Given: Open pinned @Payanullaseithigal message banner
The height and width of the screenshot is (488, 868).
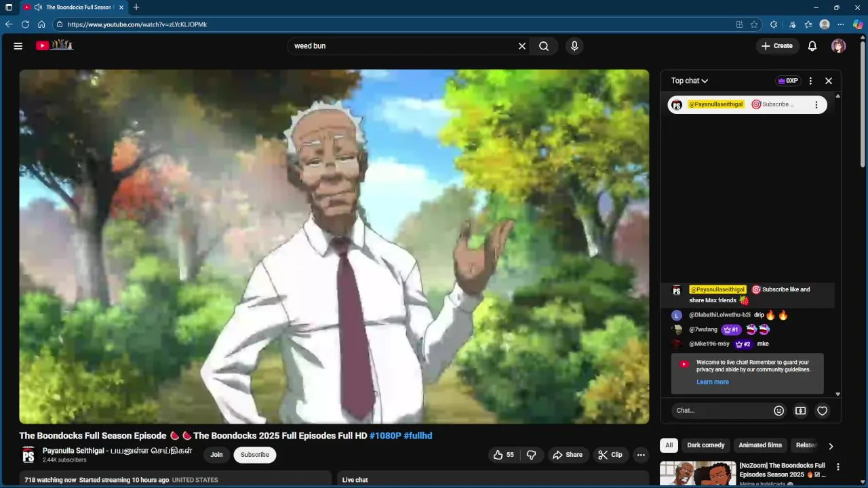Looking at the screenshot, I should point(747,104).
